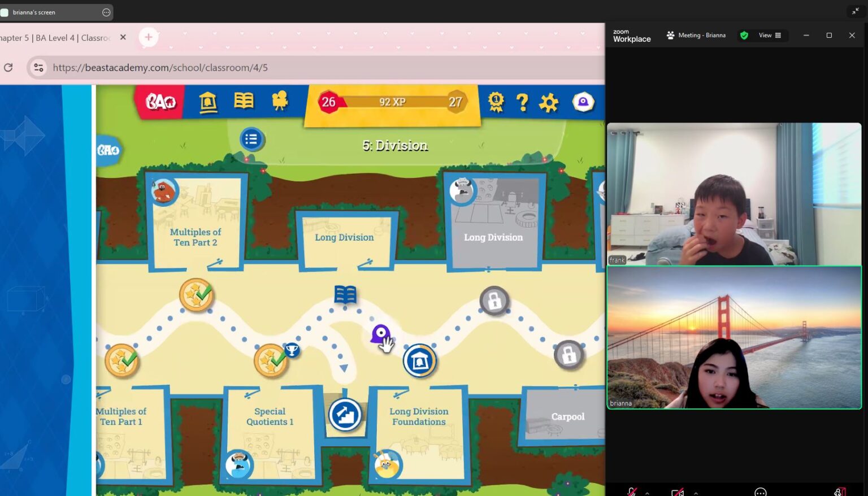Select the blue bell building node on the path

419,360
